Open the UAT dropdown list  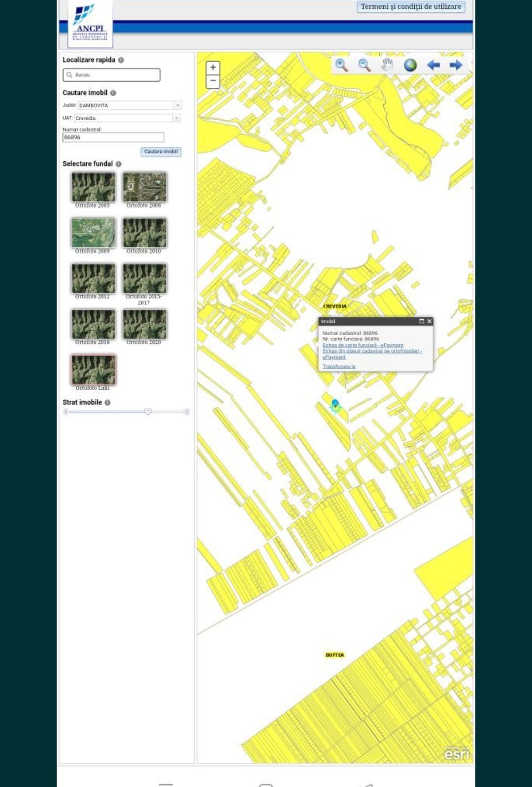pos(176,118)
